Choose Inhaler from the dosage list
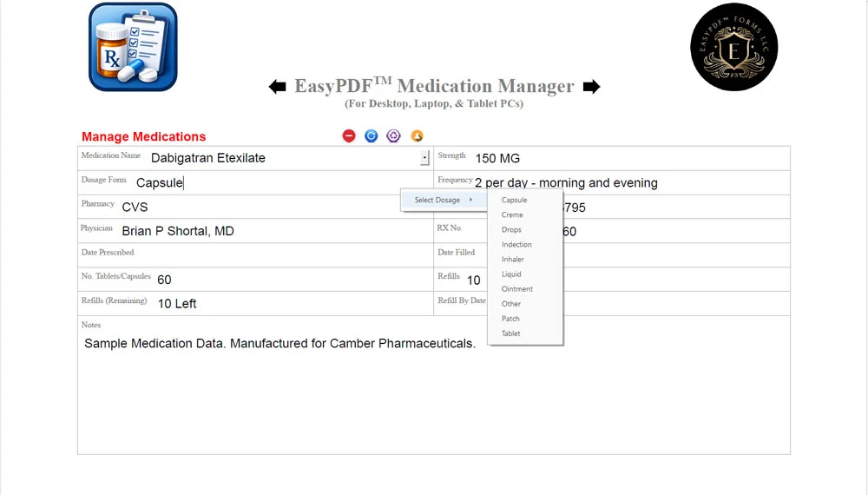This screenshot has height=495, width=868. click(513, 260)
